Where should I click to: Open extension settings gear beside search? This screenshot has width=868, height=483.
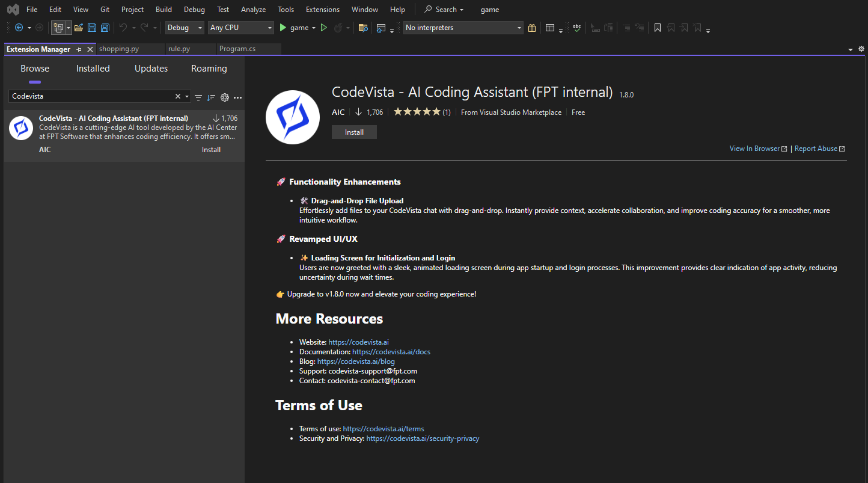(225, 97)
